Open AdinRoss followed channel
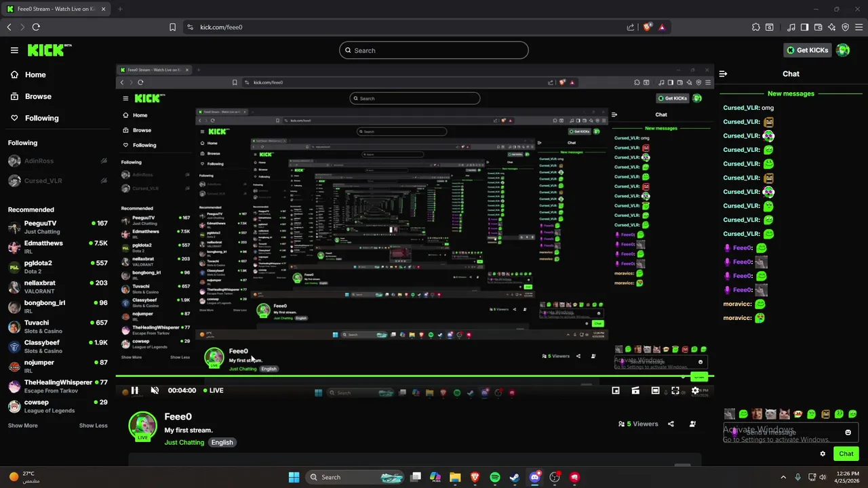The width and height of the screenshot is (868, 488). click(x=58, y=161)
